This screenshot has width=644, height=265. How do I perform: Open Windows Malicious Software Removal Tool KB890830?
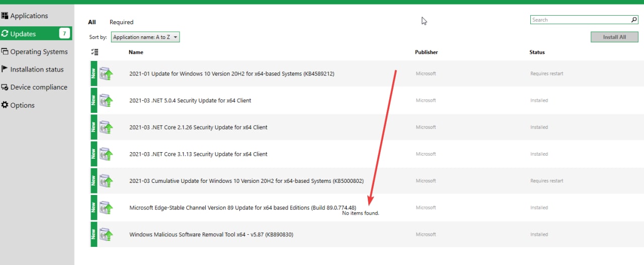point(211,234)
